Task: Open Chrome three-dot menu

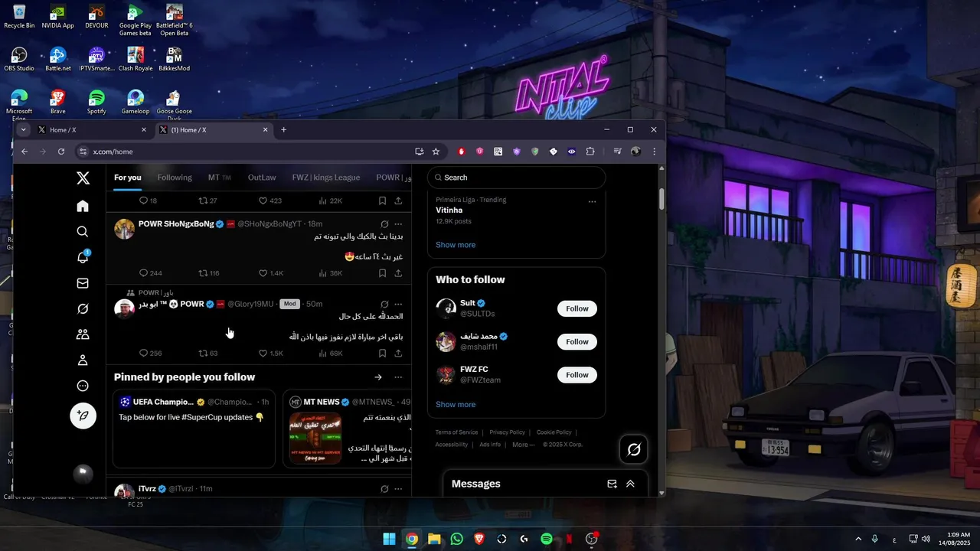Action: [x=654, y=152]
